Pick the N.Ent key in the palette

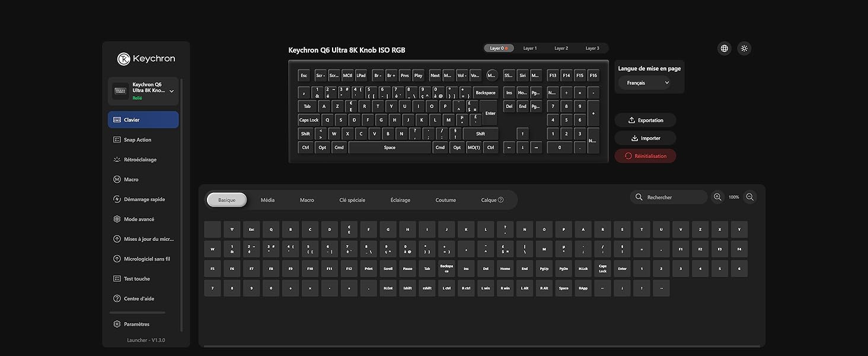(388, 288)
